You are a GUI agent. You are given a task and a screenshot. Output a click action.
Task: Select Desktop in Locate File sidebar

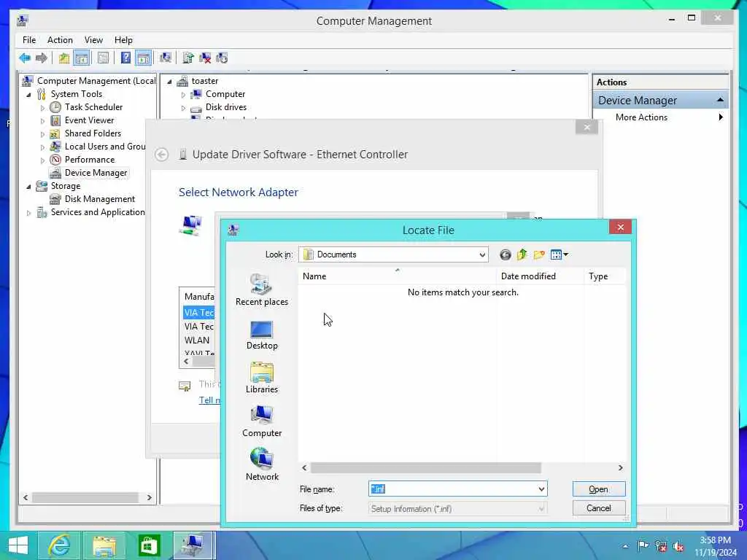[x=262, y=335]
